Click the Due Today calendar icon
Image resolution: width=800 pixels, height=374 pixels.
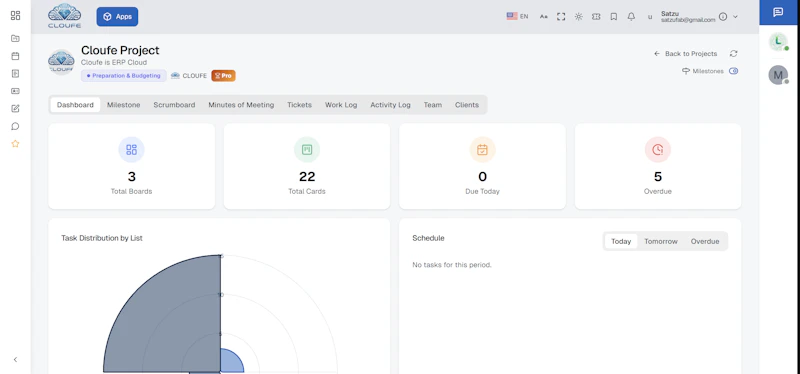(x=482, y=149)
